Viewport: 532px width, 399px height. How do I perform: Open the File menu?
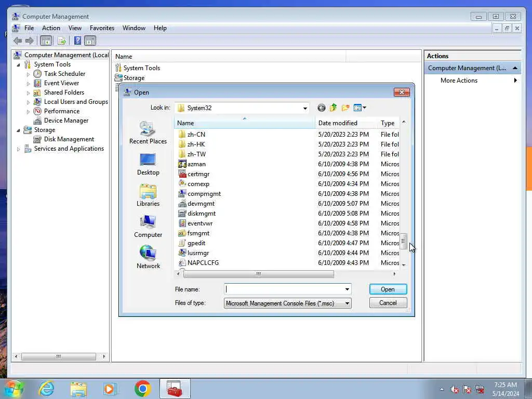[29, 28]
